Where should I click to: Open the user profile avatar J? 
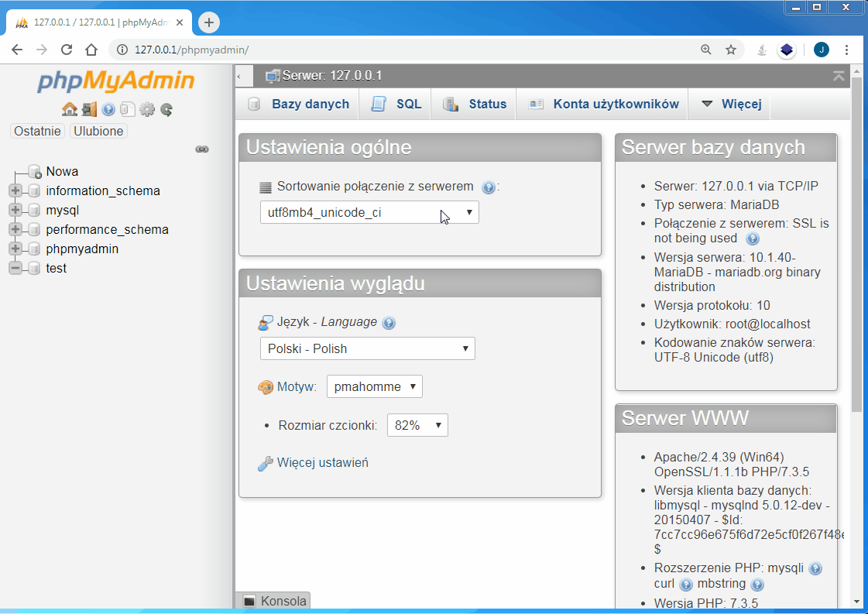[x=822, y=50]
